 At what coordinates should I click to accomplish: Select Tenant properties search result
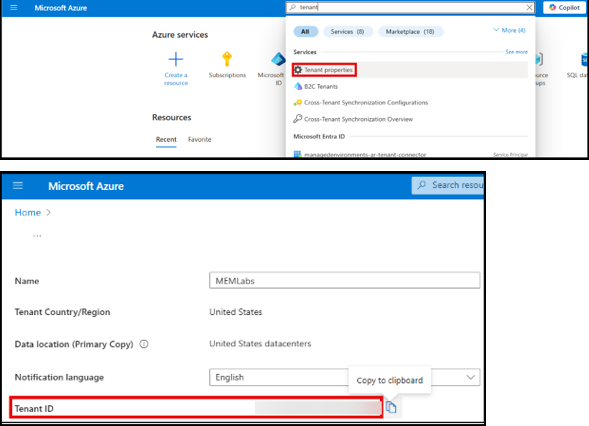(324, 70)
